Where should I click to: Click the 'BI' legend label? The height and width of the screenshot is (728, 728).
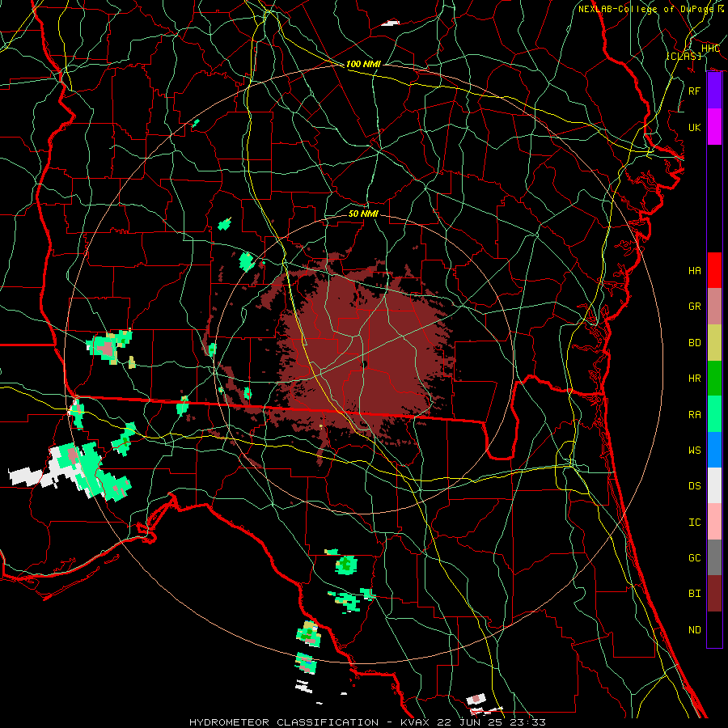point(695,594)
